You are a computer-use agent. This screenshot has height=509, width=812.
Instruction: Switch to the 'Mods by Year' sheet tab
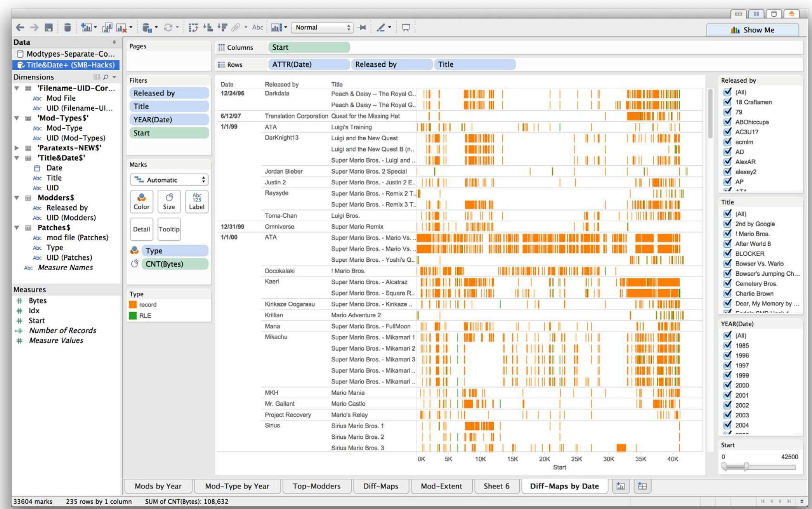click(158, 486)
